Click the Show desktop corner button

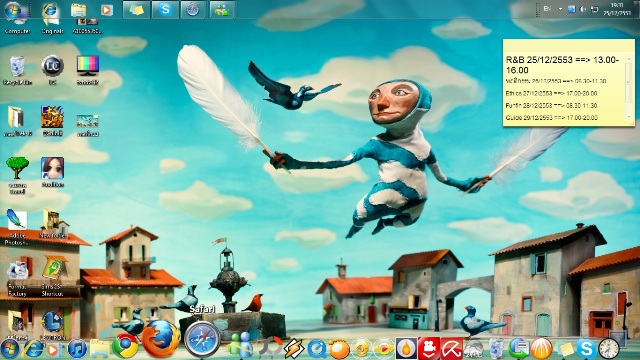[637, 9]
